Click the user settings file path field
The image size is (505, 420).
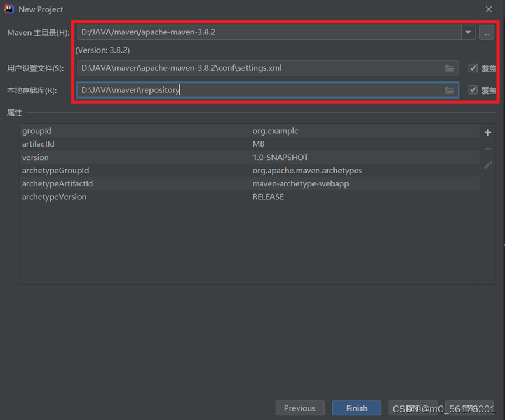234,68
